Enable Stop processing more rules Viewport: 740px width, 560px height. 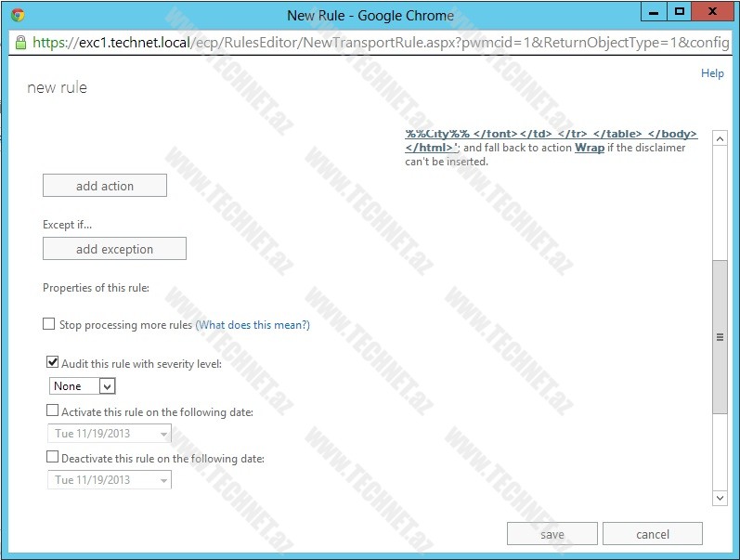click(49, 325)
